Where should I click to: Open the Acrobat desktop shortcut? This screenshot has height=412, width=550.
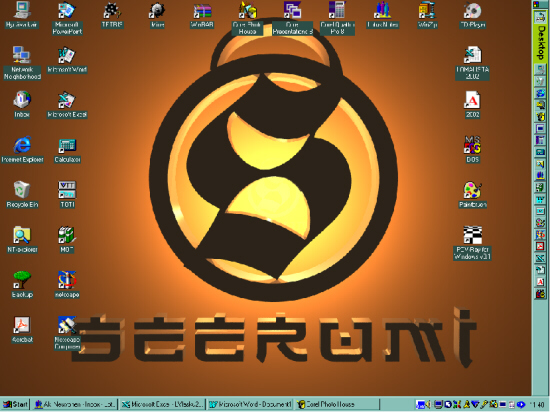click(22, 330)
